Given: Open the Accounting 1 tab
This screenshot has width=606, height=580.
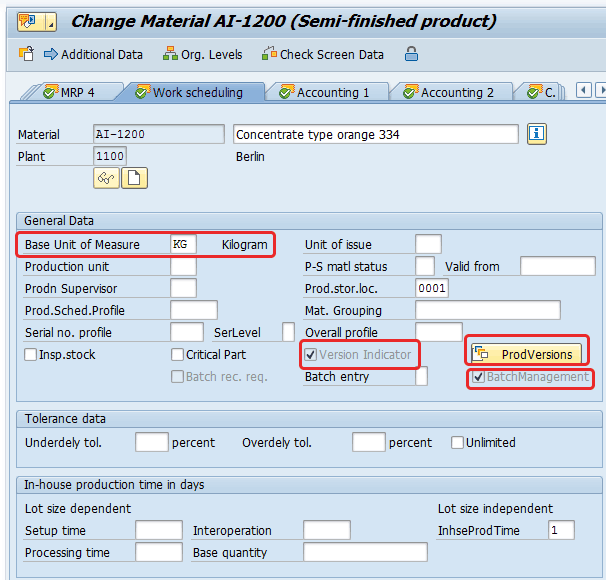Looking at the screenshot, I should [x=324, y=92].
